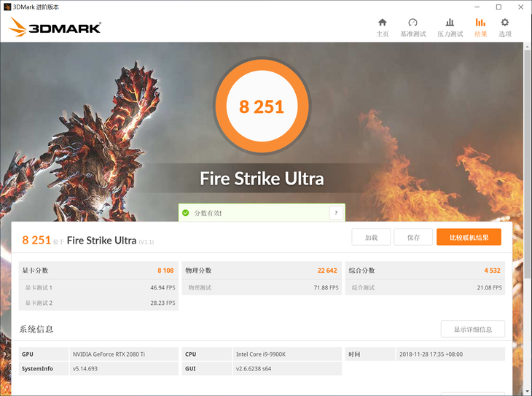
Task: Click the 3DMark title bar app icon
Action: click(x=7, y=7)
